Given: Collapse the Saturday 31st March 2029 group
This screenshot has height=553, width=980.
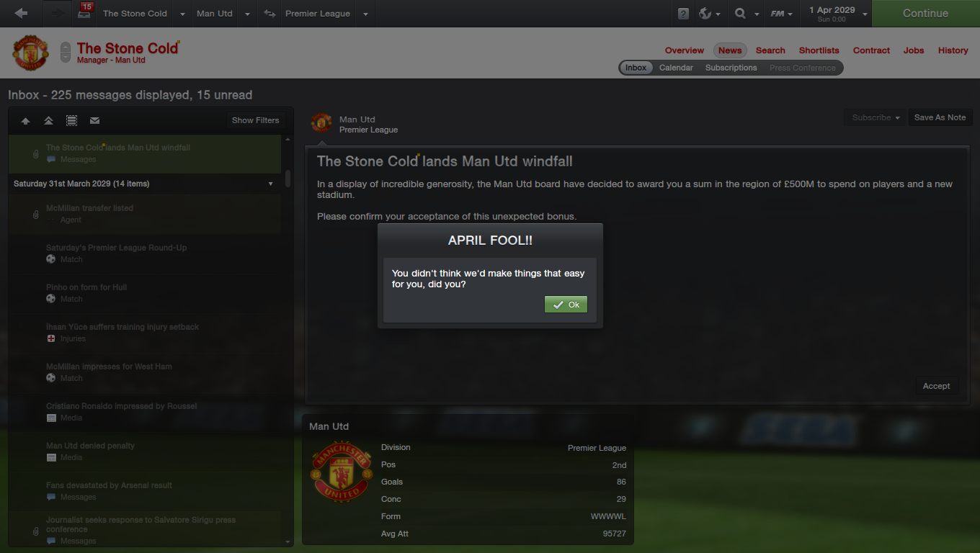Looking at the screenshot, I should pyautogui.click(x=271, y=184).
